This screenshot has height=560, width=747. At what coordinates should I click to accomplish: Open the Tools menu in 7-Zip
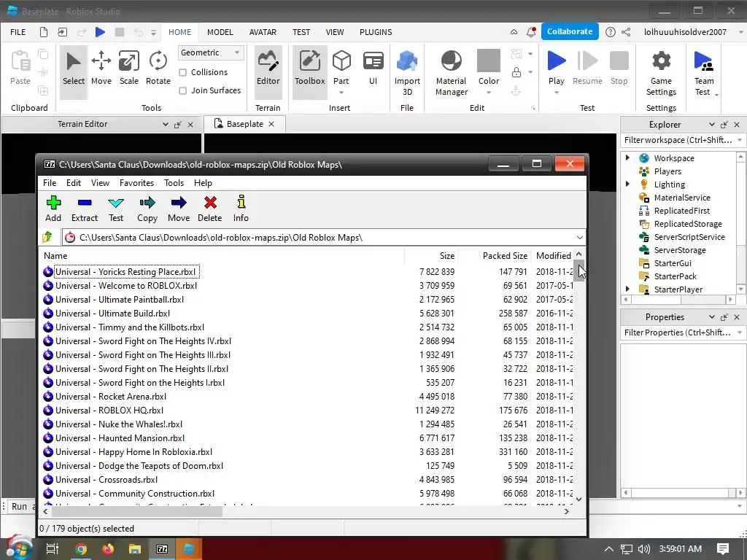pyautogui.click(x=174, y=183)
